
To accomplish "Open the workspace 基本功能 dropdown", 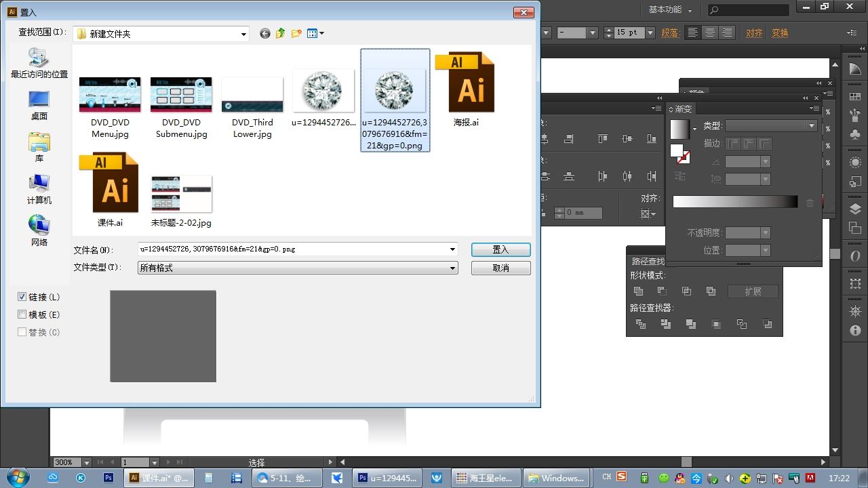I will (x=670, y=10).
